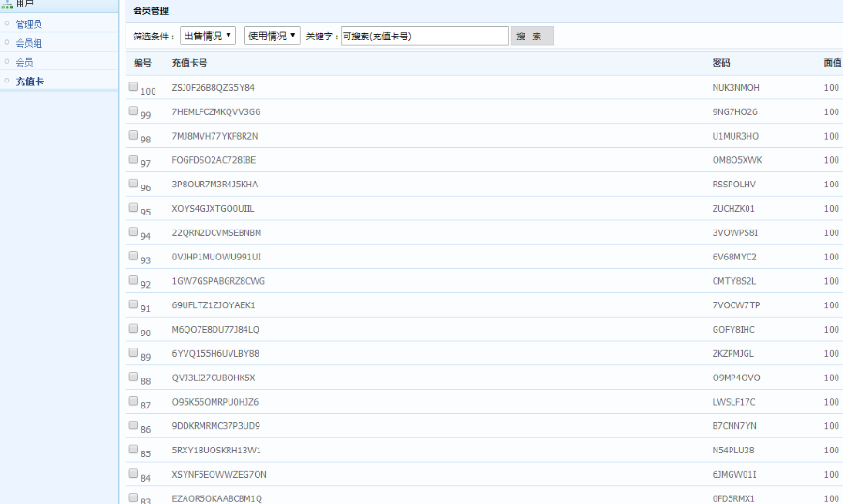The width and height of the screenshot is (843, 504).
Task: Click password 3VOWPS8I
Action: click(735, 233)
